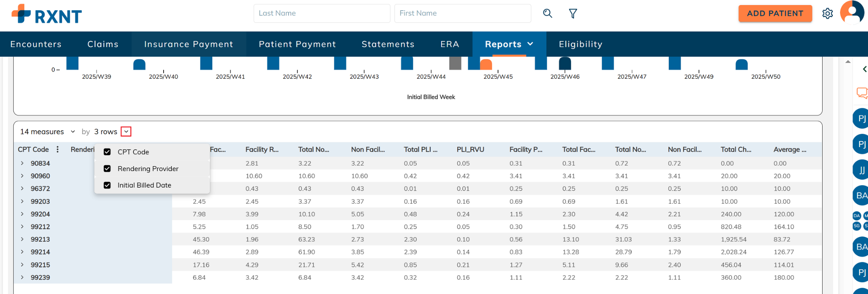Expand the 99213 CPT code row
Image resolution: width=868 pixels, height=294 pixels.
pos(22,239)
